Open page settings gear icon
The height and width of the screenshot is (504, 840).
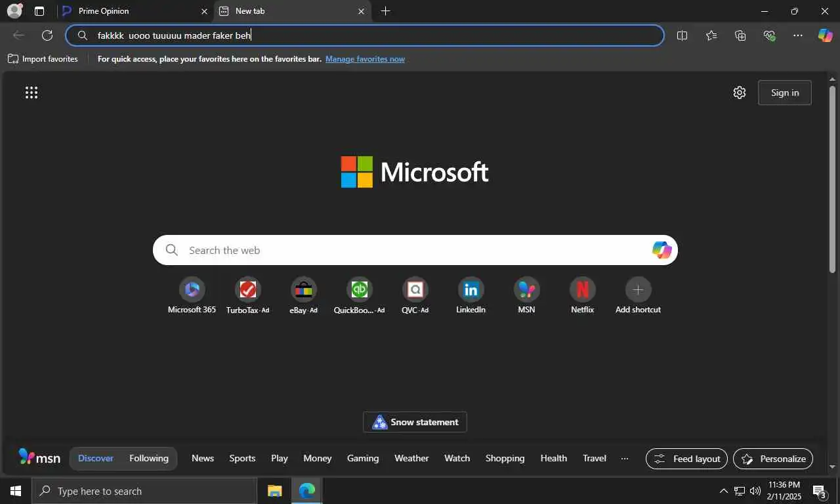tap(740, 93)
